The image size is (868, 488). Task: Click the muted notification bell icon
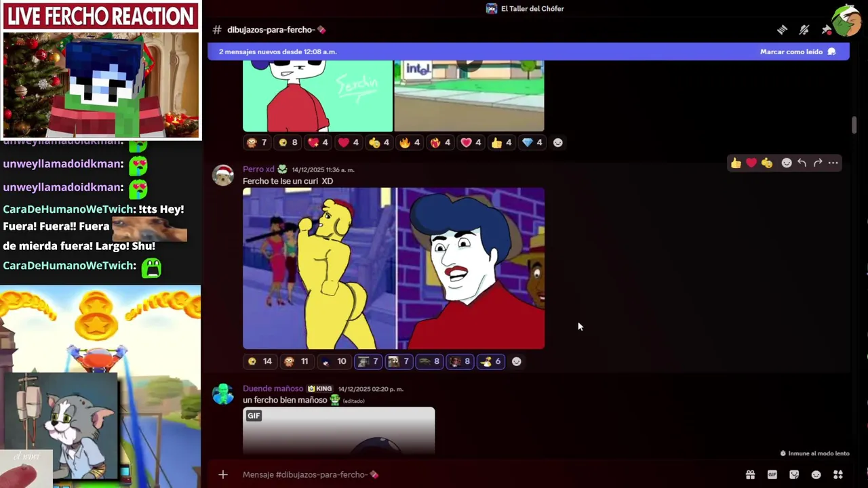click(804, 30)
